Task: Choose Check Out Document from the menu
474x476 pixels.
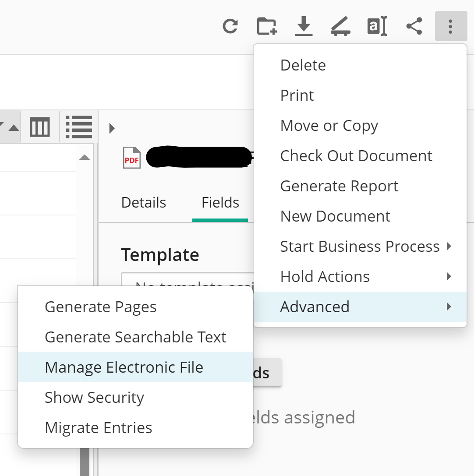Action: pos(356,156)
